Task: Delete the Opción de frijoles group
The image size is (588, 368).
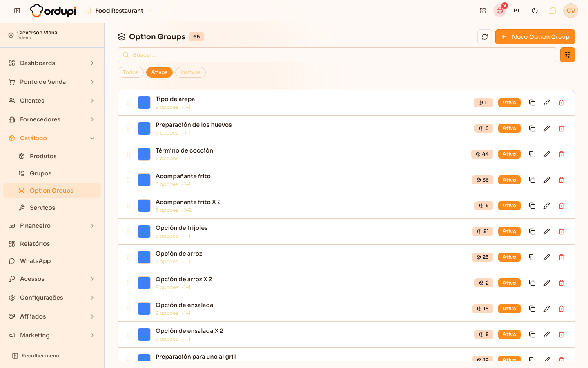Action: [561, 231]
